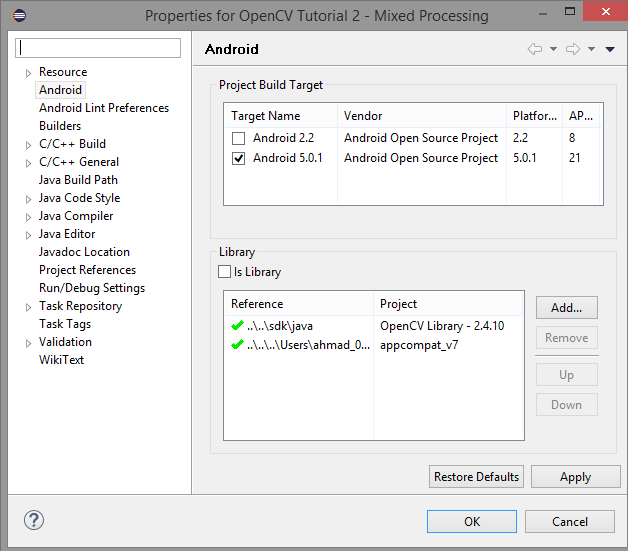The image size is (628, 551).
Task: Expand the Task Repository node
Action: 28,307
